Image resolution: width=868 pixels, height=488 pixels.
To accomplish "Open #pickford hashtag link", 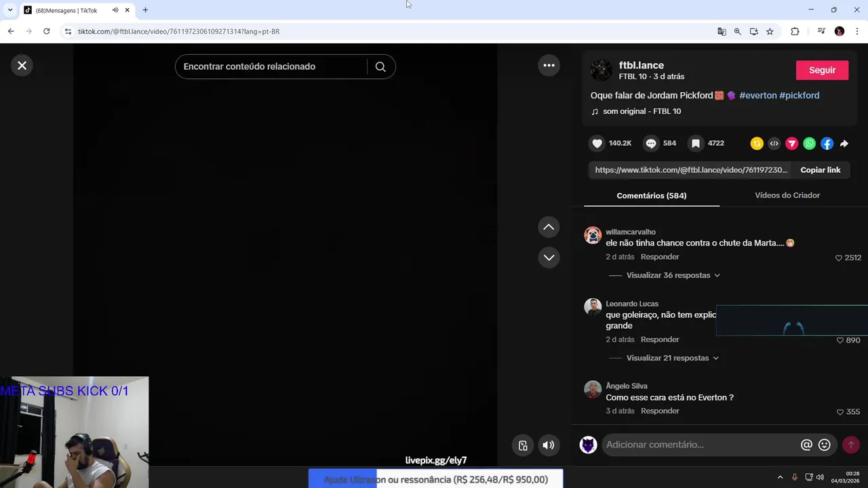I will pos(799,96).
